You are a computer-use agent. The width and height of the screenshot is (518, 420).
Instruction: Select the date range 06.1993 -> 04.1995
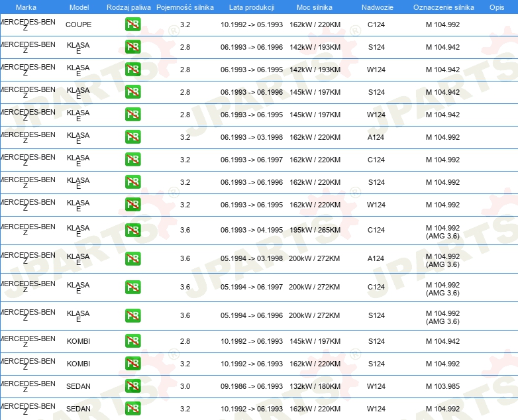[252, 230]
